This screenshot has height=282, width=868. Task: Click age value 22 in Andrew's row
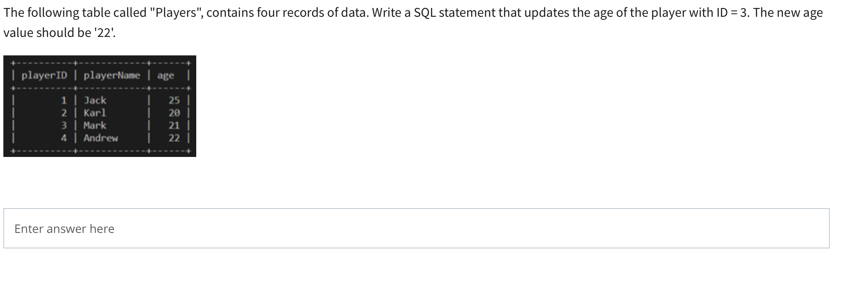(x=174, y=138)
